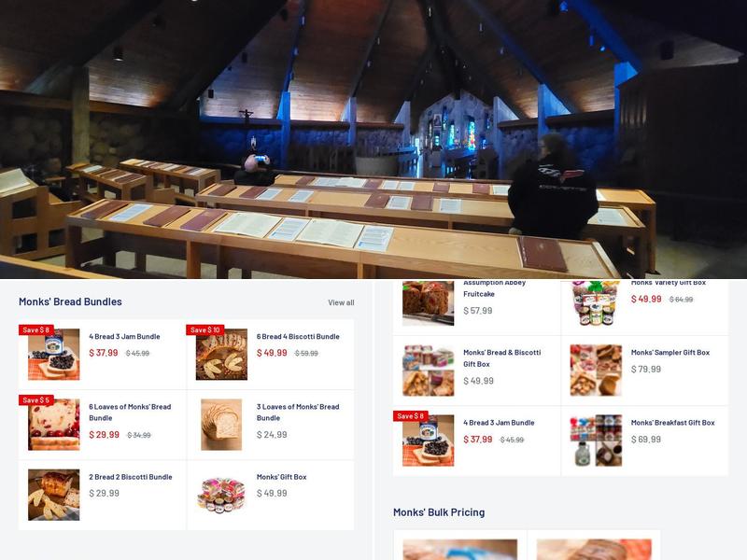Open the first Monks' Bulk Pricing product image
This screenshot has height=560, width=747.
pyautogui.click(x=460, y=550)
